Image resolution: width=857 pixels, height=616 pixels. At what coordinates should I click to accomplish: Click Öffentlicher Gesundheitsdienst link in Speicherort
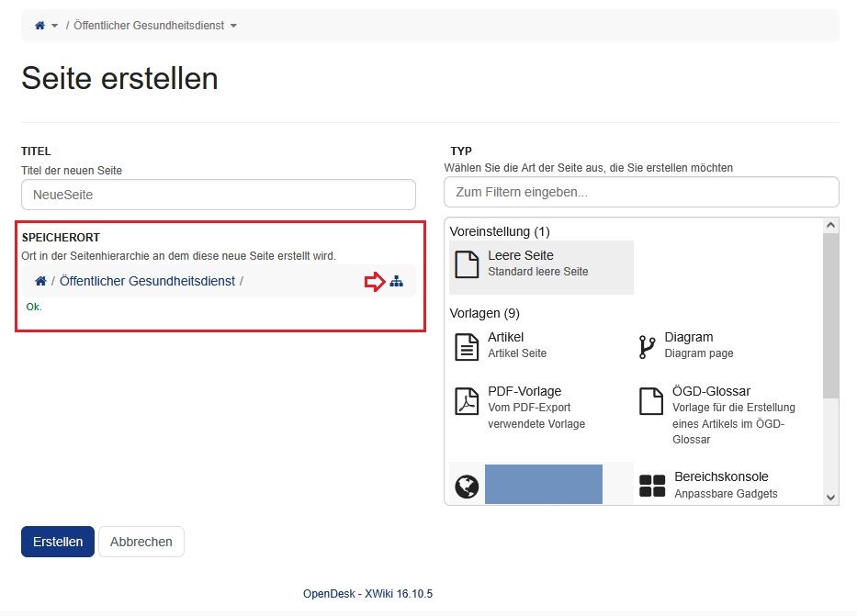pos(147,281)
